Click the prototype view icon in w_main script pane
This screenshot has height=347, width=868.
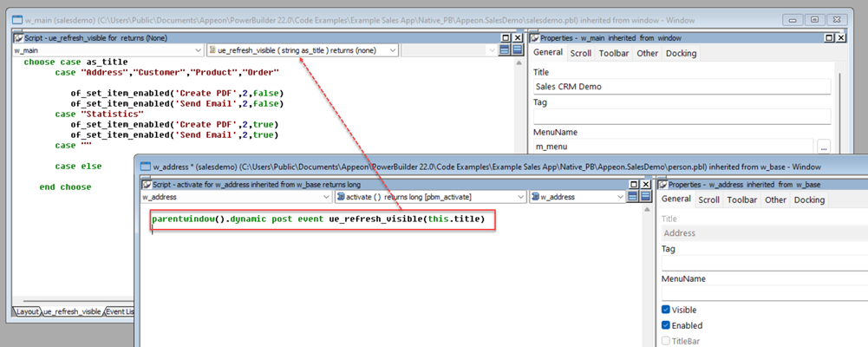pos(505,50)
